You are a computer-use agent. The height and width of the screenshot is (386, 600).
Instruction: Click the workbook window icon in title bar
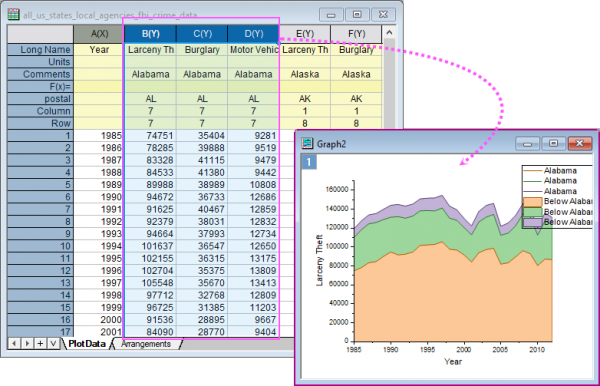(x=14, y=15)
